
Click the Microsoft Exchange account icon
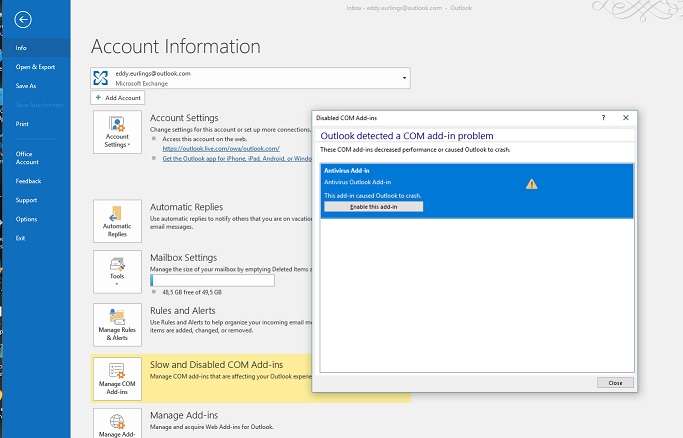101,78
